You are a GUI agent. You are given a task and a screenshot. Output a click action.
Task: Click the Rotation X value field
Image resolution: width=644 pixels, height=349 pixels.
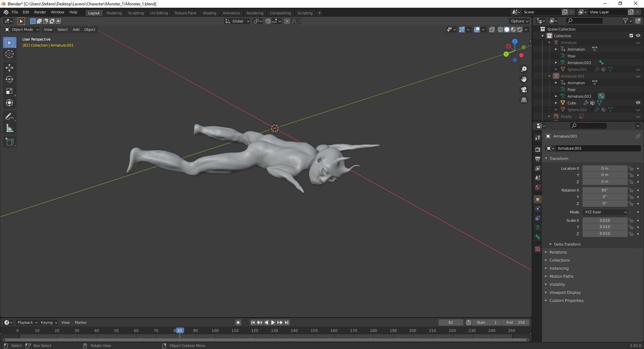pyautogui.click(x=605, y=190)
